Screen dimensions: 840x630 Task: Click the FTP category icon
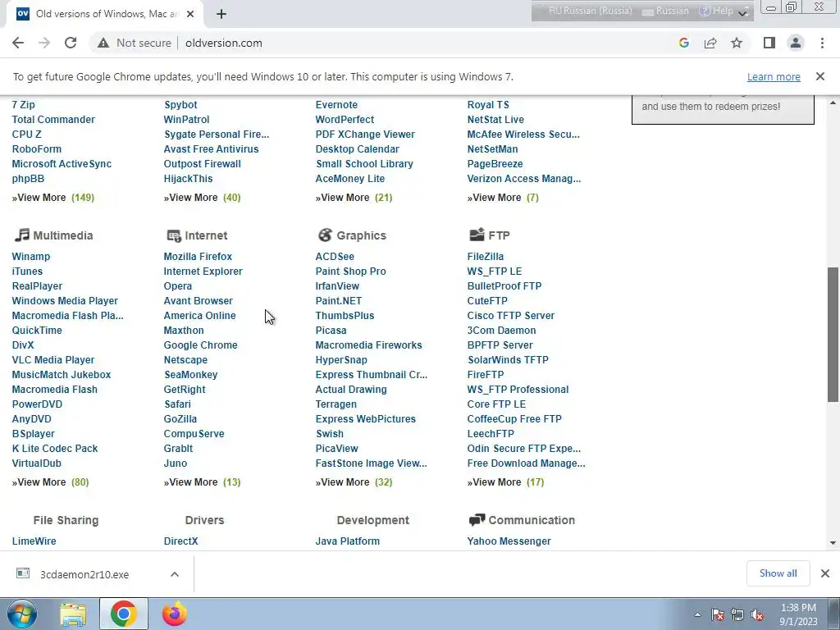click(x=477, y=234)
